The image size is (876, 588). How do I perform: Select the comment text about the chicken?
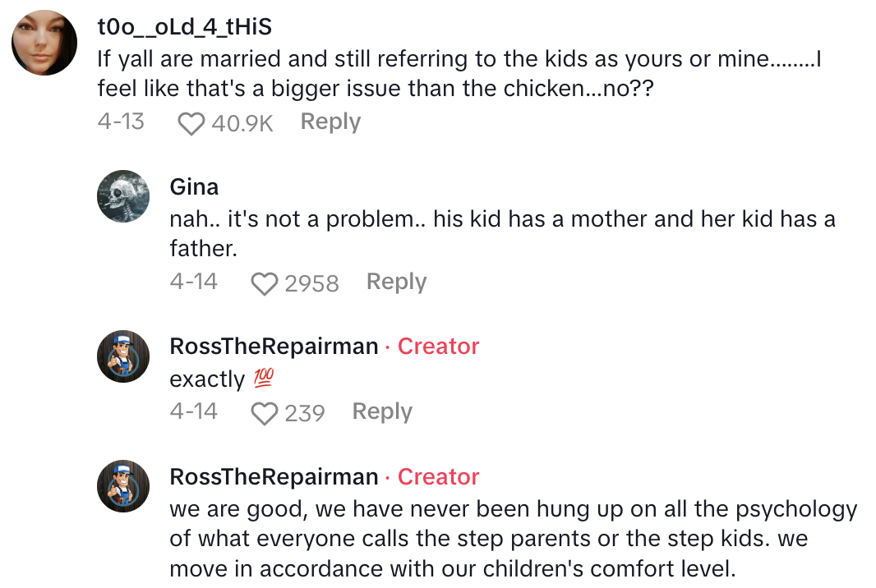coord(459,73)
